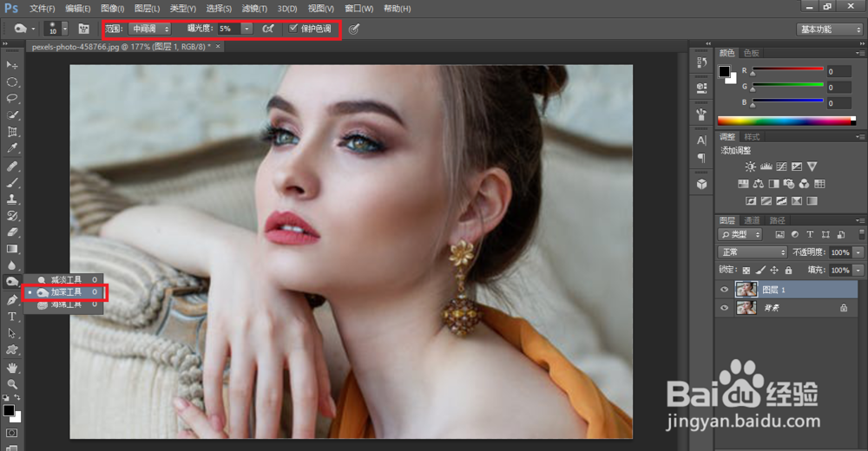The height and width of the screenshot is (451, 868).
Task: Open the layer blend mode 正常 dropdown
Action: click(x=753, y=252)
